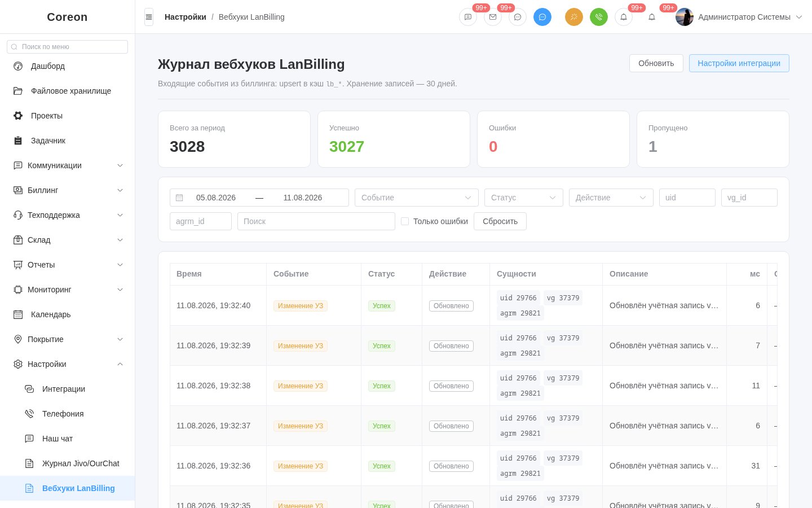Collapse the sidebar menu toggle icon
Screen dimensions: 812x508
pos(149,17)
